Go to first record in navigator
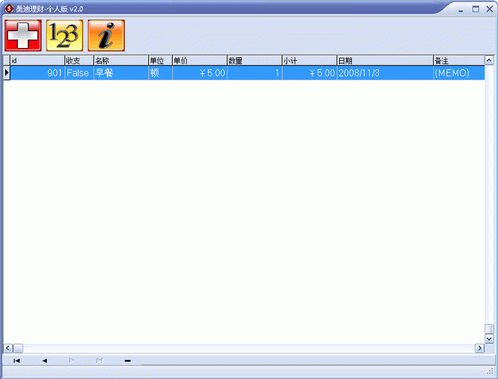The image size is (498, 379). pos(17,361)
